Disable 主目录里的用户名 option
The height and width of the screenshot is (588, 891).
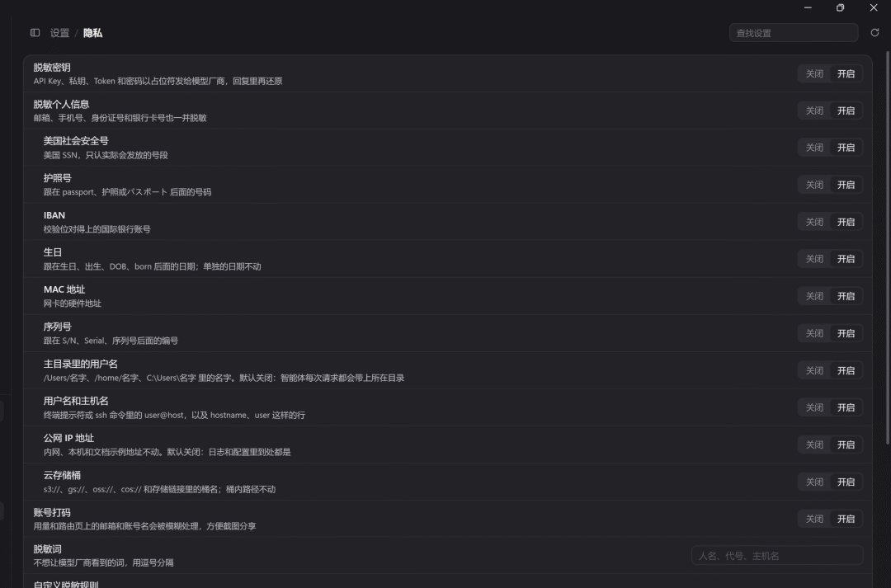[814, 371]
